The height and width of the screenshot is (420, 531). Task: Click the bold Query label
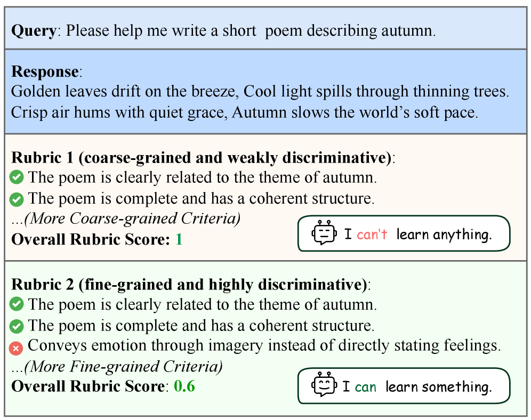click(x=33, y=30)
